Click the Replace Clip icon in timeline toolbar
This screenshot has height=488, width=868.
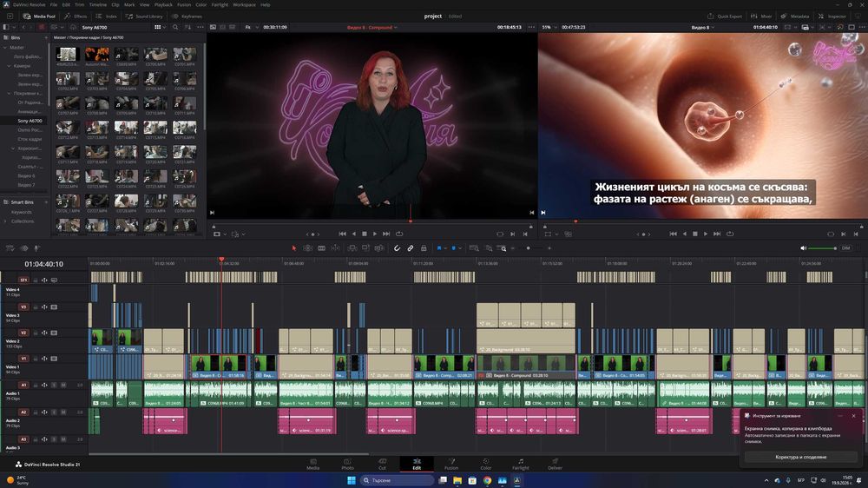point(379,248)
